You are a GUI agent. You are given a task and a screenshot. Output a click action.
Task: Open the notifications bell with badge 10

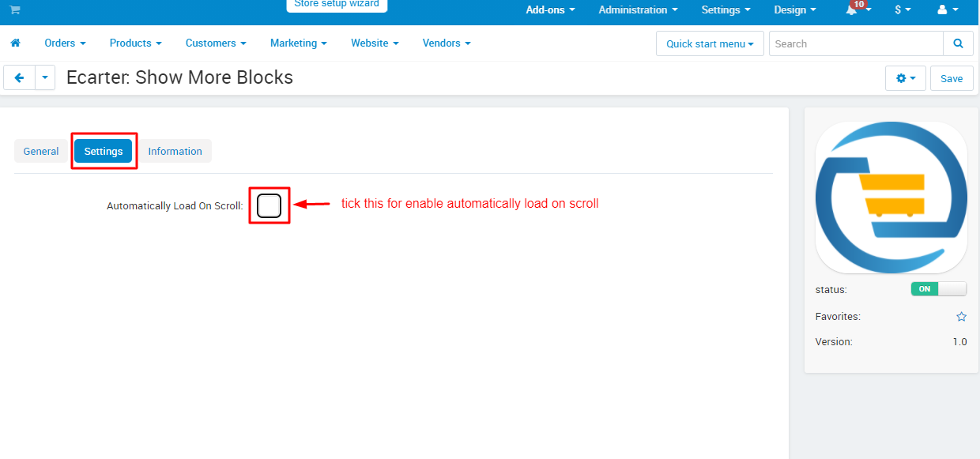(x=856, y=9)
